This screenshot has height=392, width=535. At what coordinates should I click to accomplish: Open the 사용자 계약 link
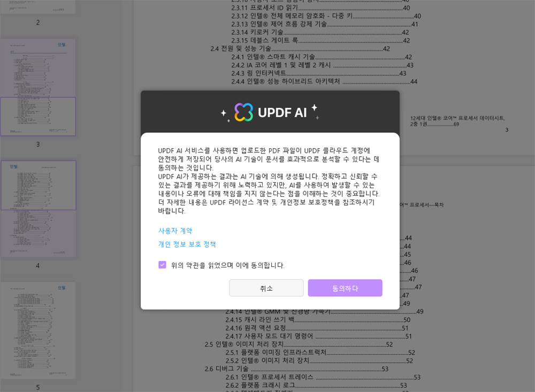[175, 230]
